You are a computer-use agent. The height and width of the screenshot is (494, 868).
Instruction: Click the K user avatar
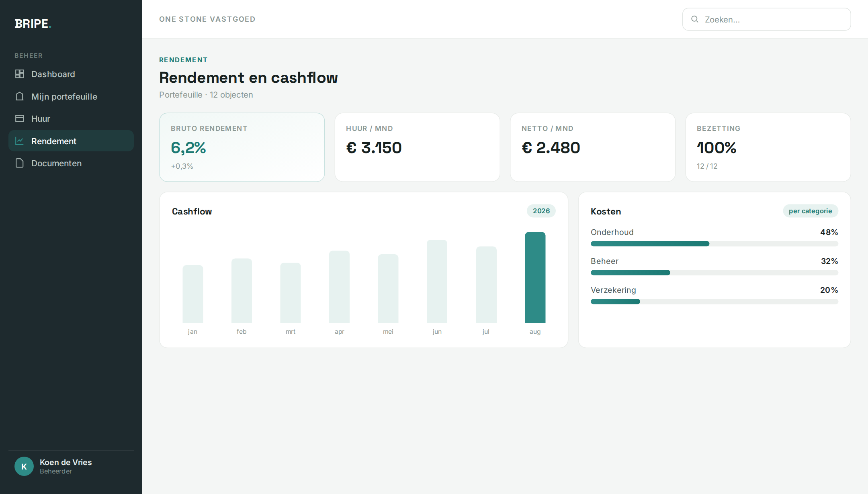(24, 466)
